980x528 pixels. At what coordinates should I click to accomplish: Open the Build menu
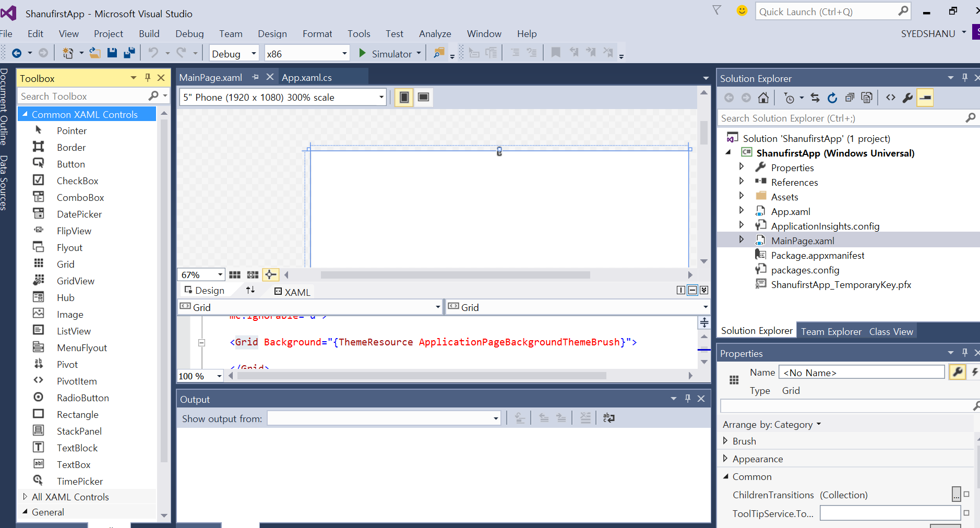pos(149,33)
